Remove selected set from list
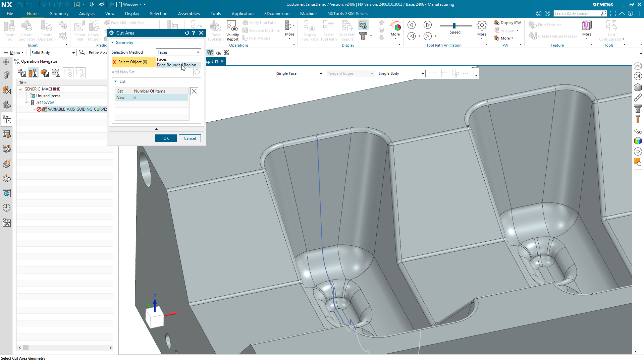The height and width of the screenshot is (362, 644). click(194, 91)
